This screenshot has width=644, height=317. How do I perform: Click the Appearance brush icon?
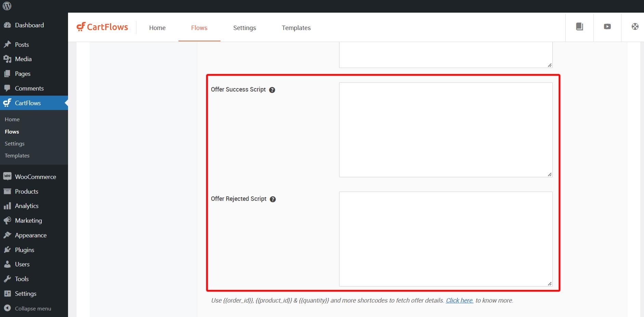click(x=7, y=235)
